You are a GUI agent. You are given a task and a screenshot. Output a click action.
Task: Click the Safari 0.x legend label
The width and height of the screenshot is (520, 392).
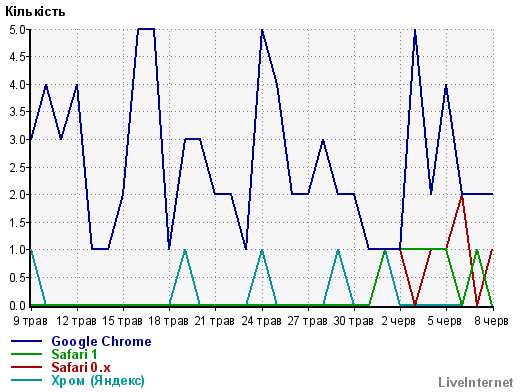click(x=81, y=367)
